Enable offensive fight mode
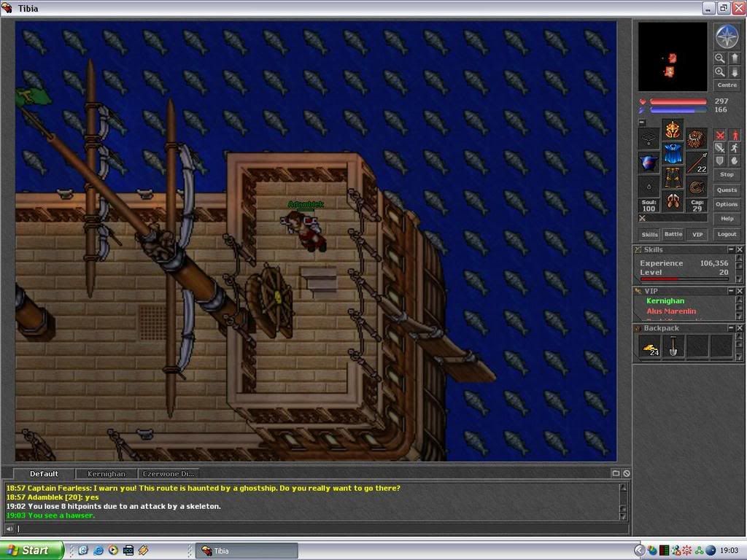 (x=720, y=136)
